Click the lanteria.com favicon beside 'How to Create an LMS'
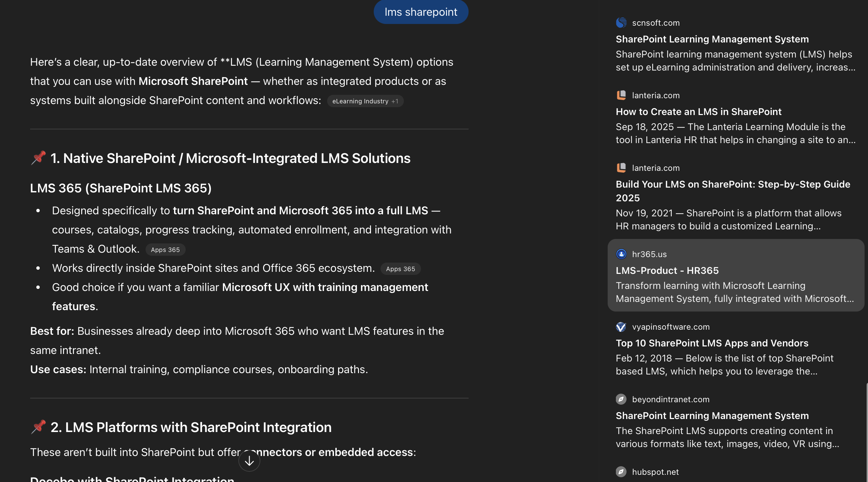This screenshot has height=482, width=868. tap(621, 95)
